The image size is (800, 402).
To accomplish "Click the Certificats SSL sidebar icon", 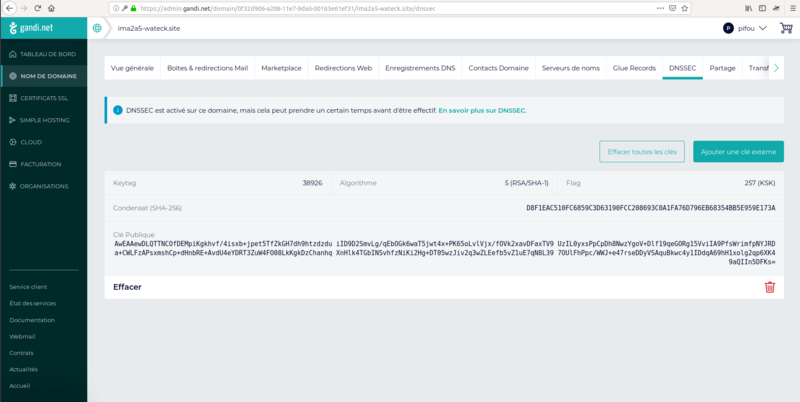I will tap(12, 98).
